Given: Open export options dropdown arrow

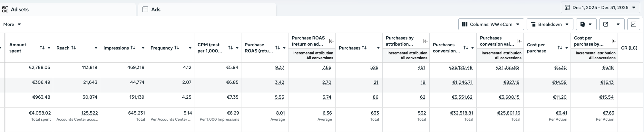Looking at the screenshot, I should point(618,24).
